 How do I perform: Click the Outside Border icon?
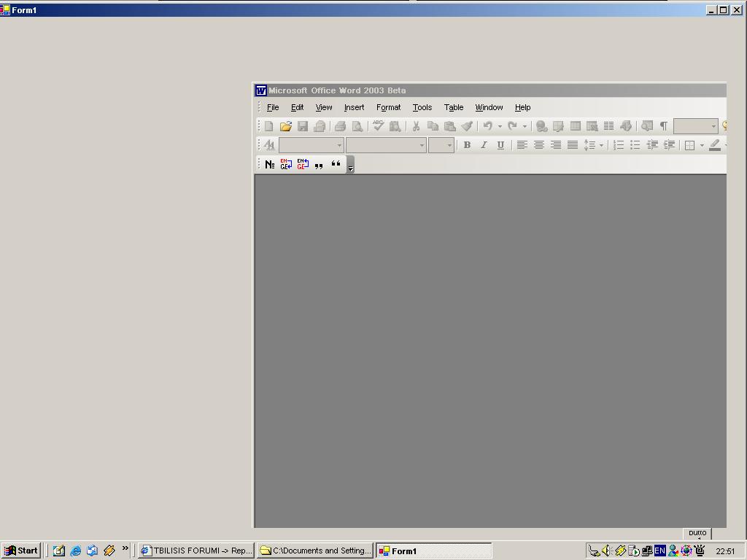click(690, 145)
